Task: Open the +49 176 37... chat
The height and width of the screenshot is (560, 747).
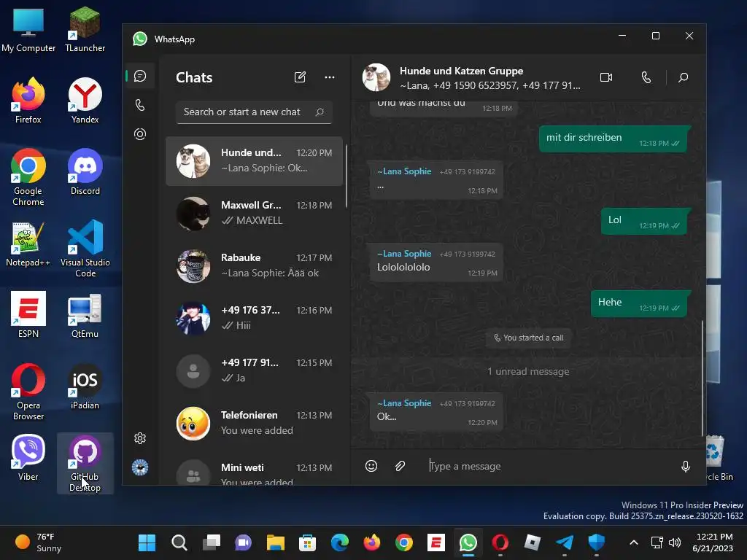Action: point(254,318)
